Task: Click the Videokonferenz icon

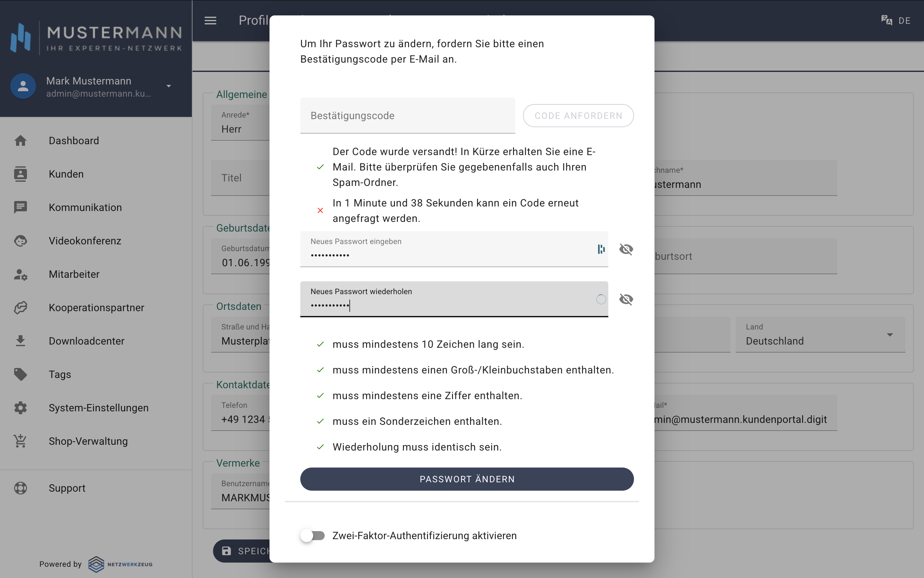Action: [21, 241]
